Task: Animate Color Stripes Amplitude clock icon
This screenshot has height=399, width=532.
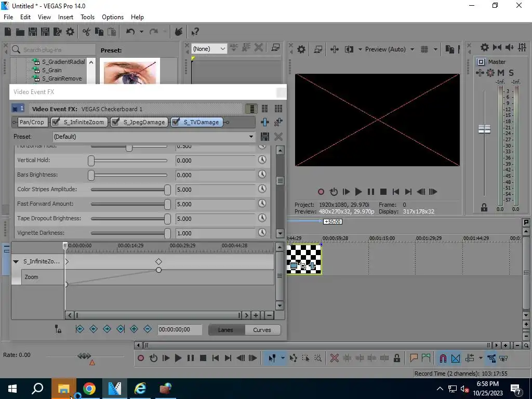Action: [x=262, y=189]
